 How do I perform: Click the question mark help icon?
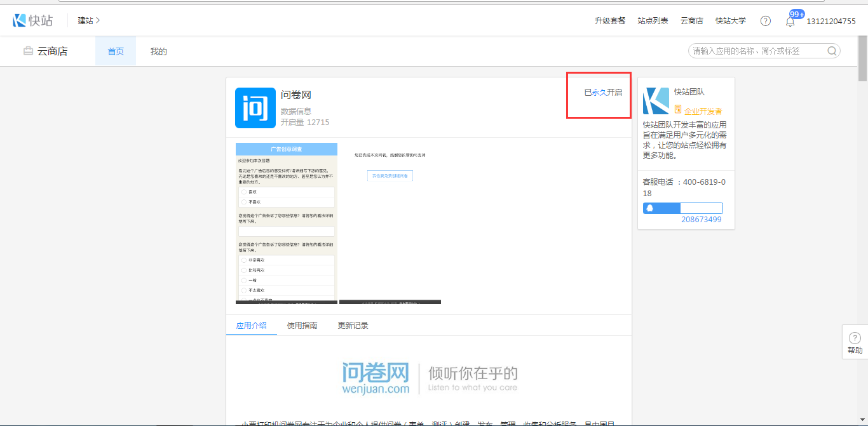tap(766, 21)
